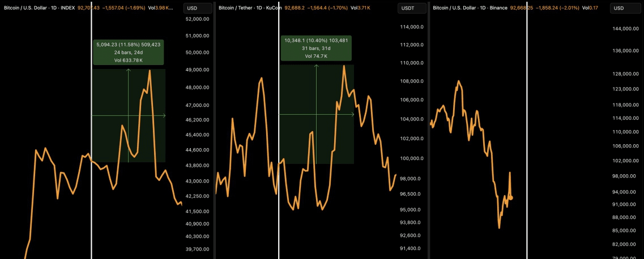Image resolution: width=644 pixels, height=259 pixels.
Task: Open the USDT currency selector on KuCoin chart
Action: [x=412, y=8]
